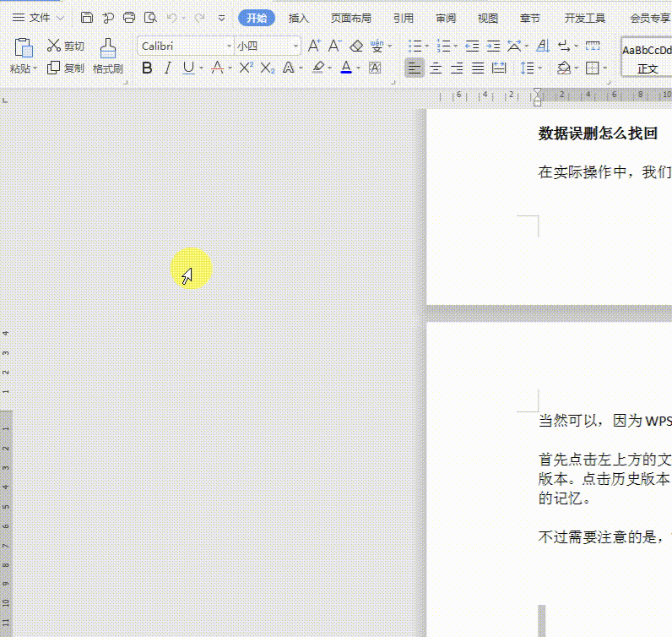Image resolution: width=672 pixels, height=637 pixels.
Task: Expand the font color arrow
Action: [x=358, y=68]
